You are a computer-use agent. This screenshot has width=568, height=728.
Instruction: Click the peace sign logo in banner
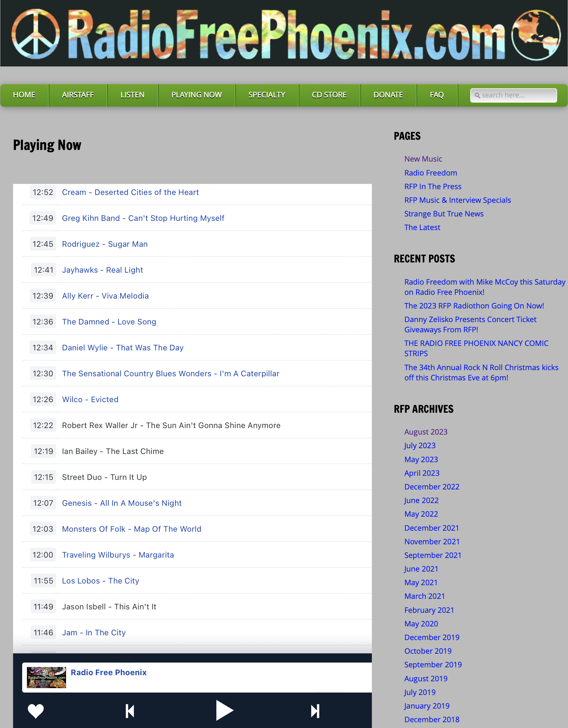[x=35, y=33]
